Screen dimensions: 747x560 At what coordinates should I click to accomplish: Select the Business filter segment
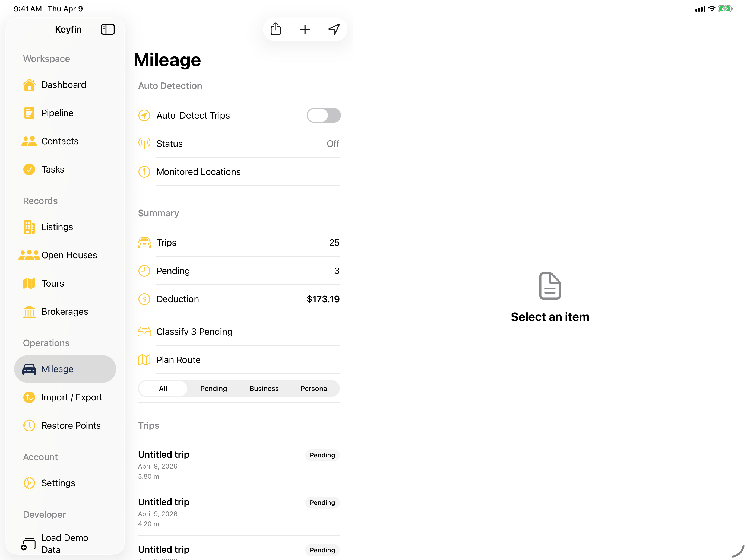click(x=264, y=389)
